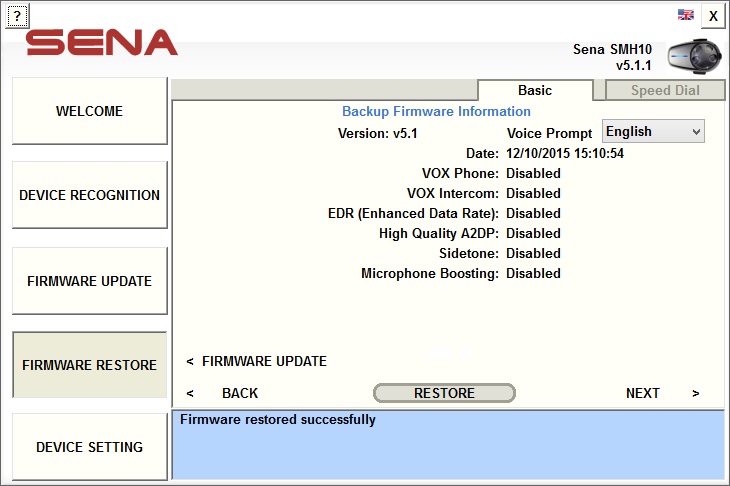Click the 'Voice Prompt' label

tap(549, 134)
